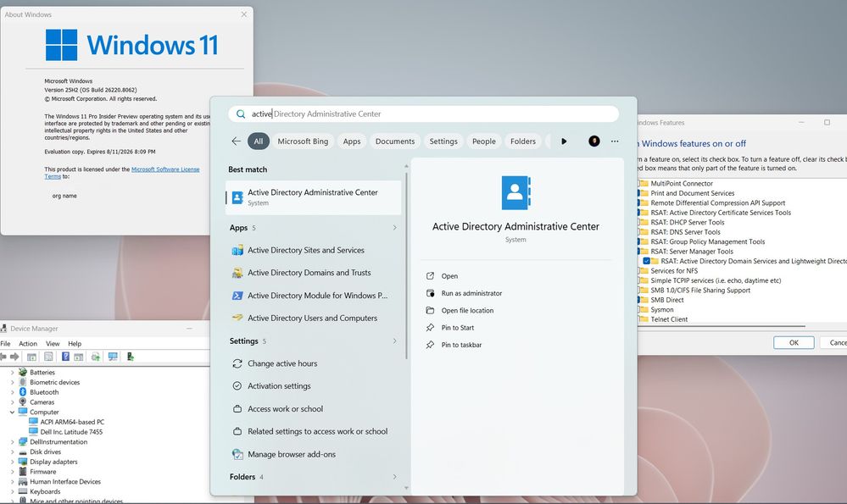Select Dell Inc. Latitude 7455 device
The height and width of the screenshot is (504, 847).
click(71, 432)
